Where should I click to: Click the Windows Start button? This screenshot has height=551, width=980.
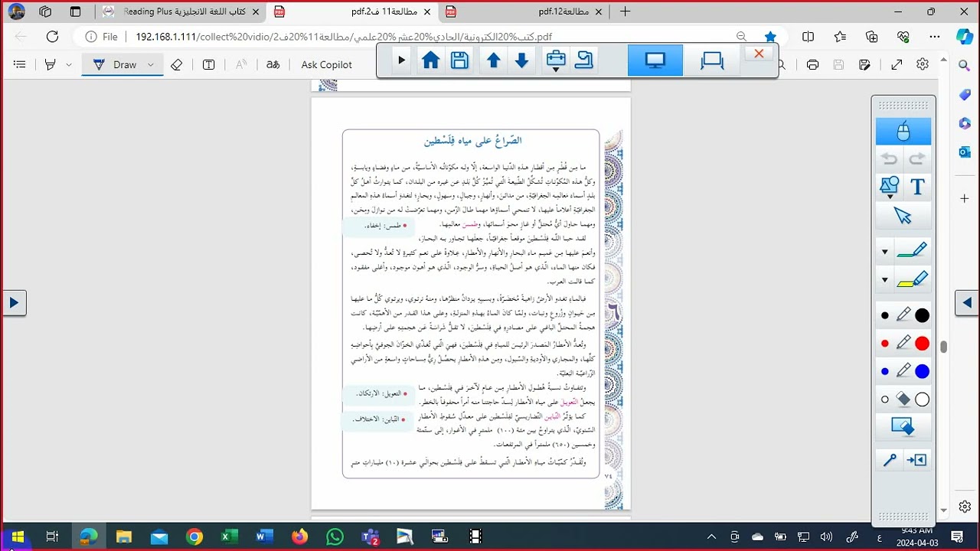point(17,536)
